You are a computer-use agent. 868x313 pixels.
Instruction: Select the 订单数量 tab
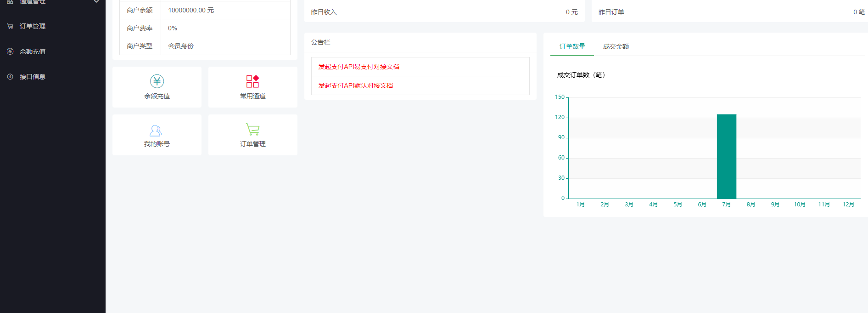click(572, 46)
